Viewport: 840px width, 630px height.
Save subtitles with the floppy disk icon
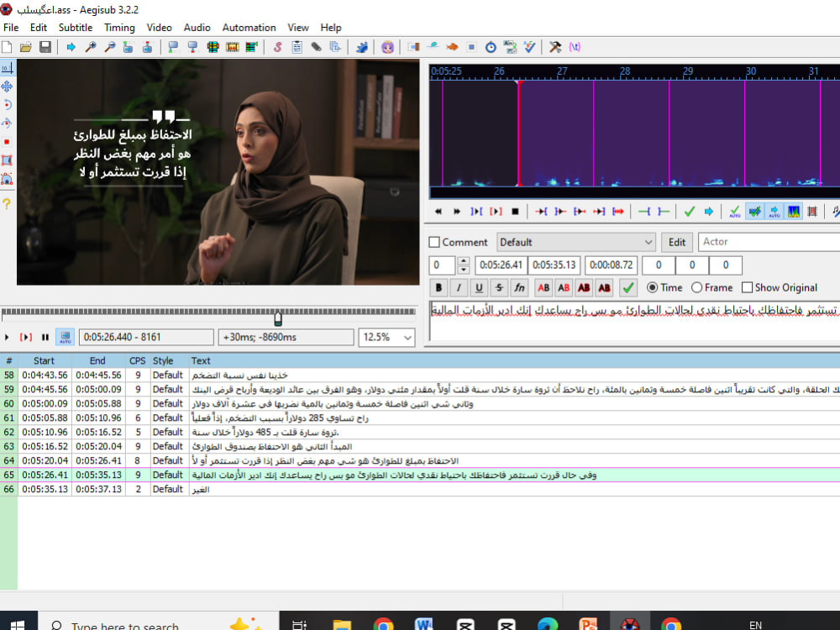(x=45, y=47)
